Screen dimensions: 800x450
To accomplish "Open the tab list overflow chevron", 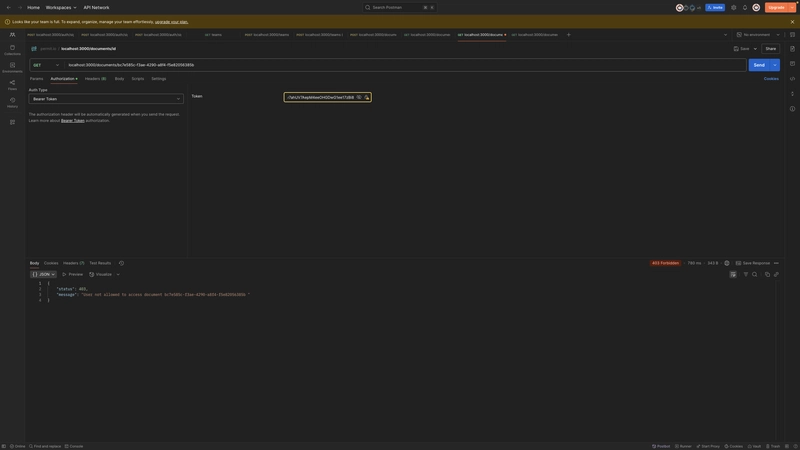I will 725,35.
